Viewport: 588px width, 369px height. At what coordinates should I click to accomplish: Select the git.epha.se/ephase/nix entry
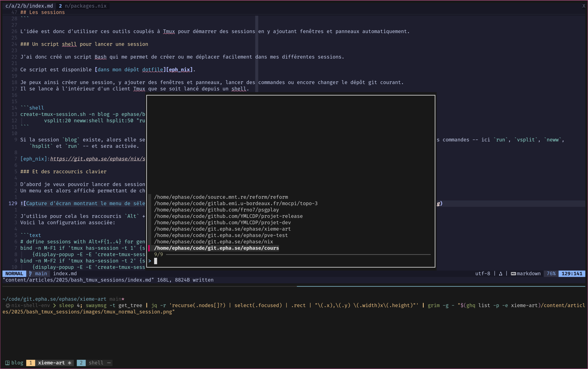(213, 241)
